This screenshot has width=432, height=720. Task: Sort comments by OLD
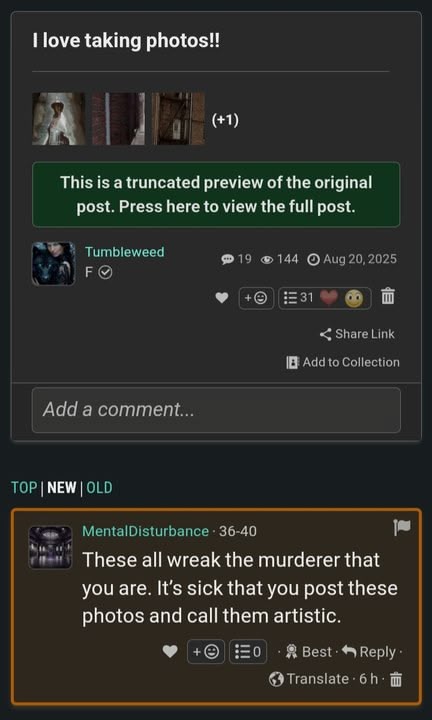pos(100,488)
